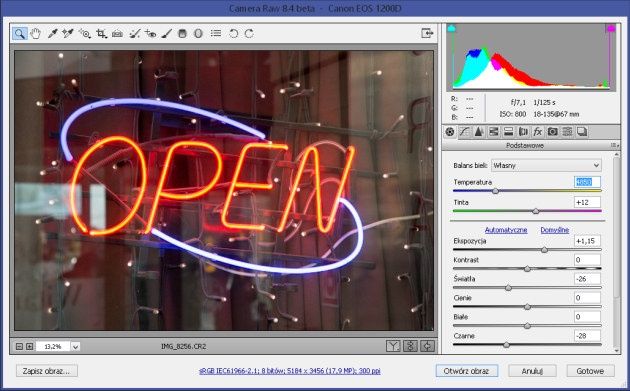630x391 pixels.
Task: Zoom out with the minus button
Action: [19, 346]
